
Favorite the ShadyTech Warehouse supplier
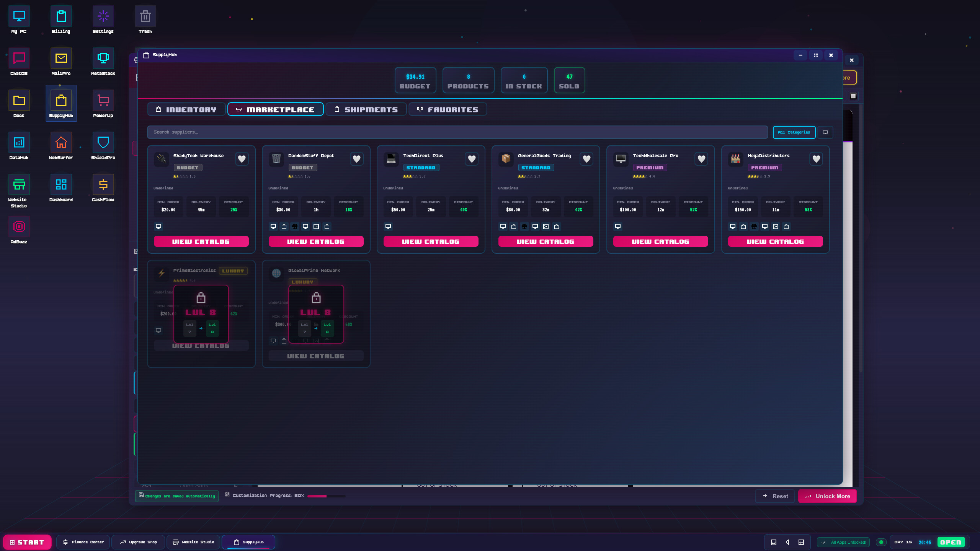click(x=242, y=159)
